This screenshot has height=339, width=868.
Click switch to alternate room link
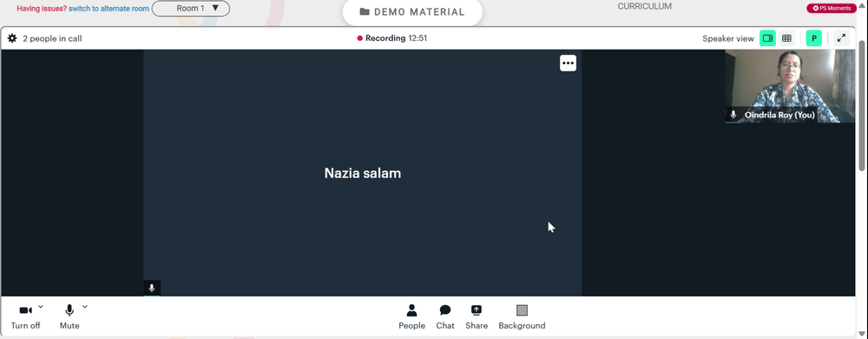109,9
